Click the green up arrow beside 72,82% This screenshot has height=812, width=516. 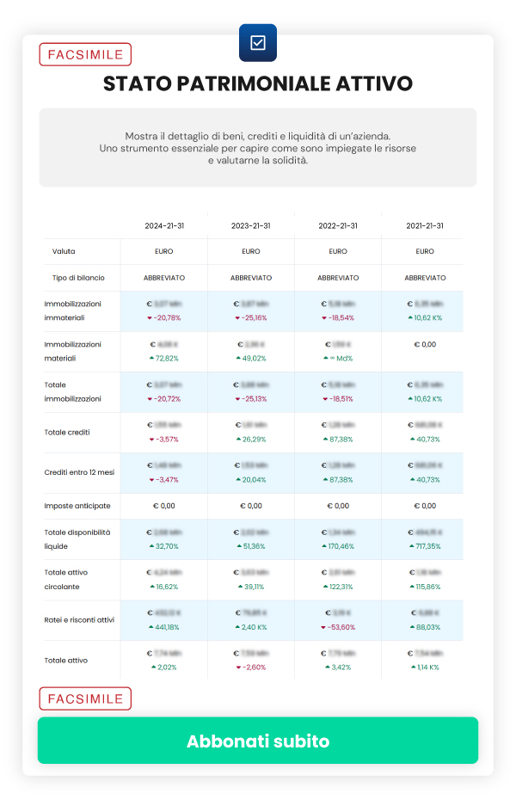point(152,359)
